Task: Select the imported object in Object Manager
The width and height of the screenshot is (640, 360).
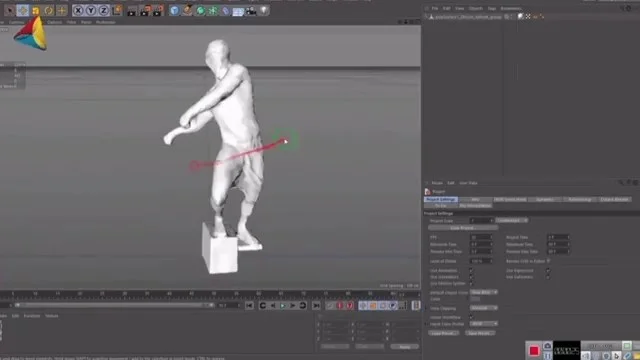Action: 467,17
